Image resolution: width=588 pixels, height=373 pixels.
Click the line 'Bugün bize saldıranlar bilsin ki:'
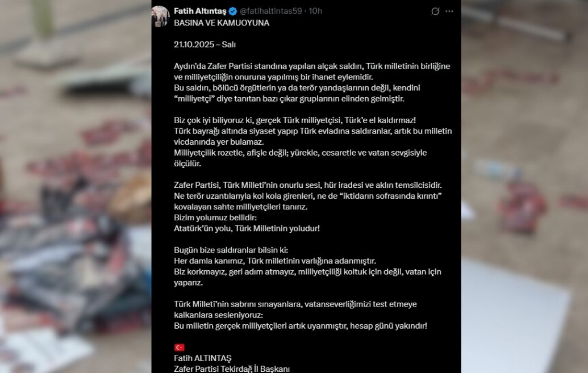pos(231,250)
